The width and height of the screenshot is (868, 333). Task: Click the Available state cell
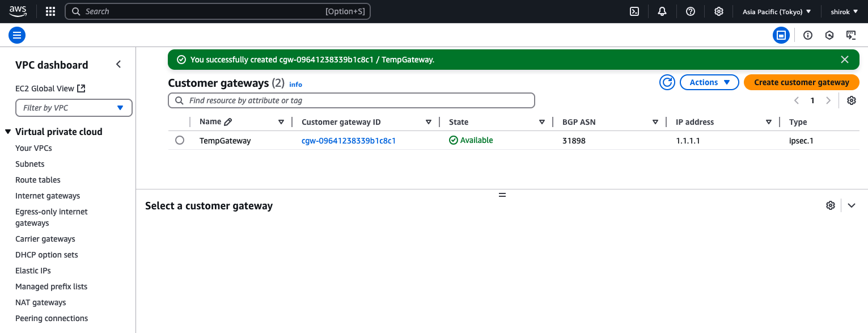point(471,140)
